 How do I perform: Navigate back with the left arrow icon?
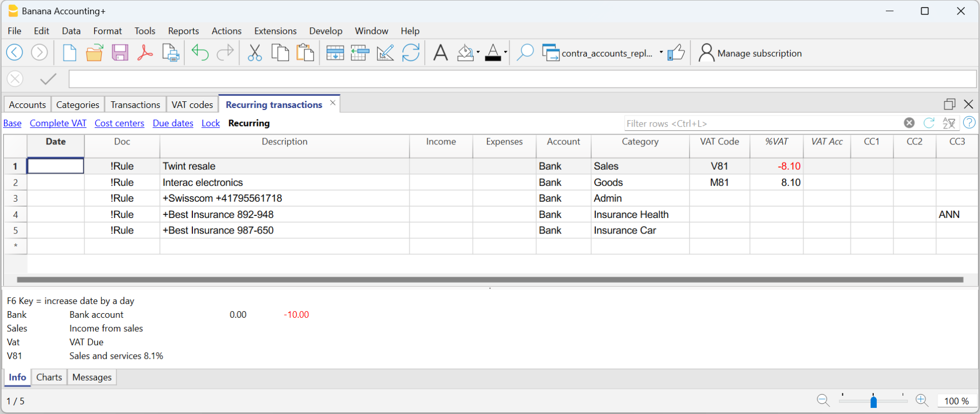click(x=15, y=52)
